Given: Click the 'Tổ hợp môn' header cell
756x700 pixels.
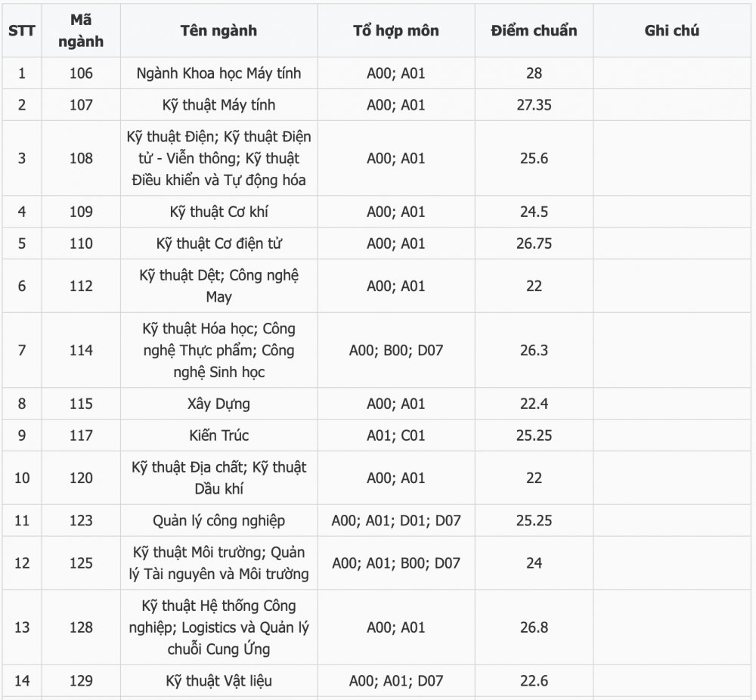Looking at the screenshot, I should point(396,30).
